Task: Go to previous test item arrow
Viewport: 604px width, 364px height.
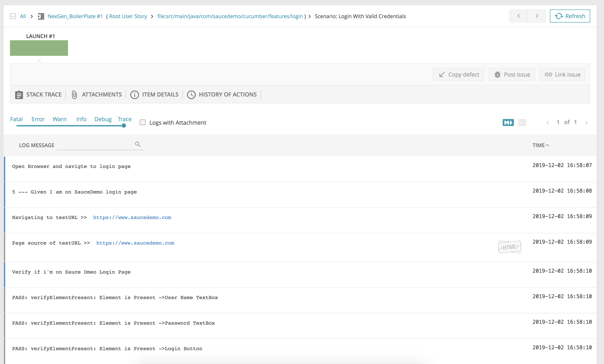Action: (x=518, y=16)
